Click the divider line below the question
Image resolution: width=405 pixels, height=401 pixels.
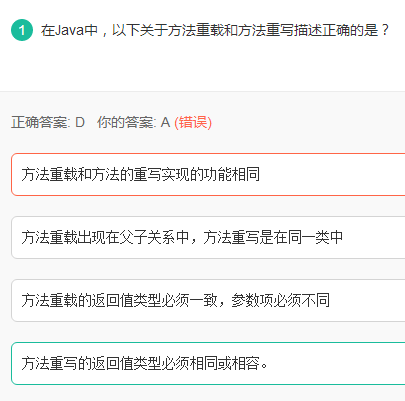(202, 91)
